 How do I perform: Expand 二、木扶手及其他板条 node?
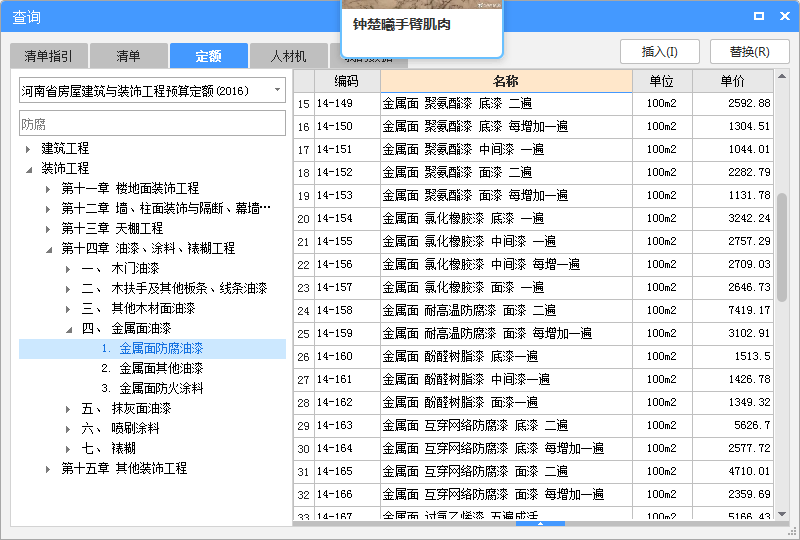pos(68,289)
